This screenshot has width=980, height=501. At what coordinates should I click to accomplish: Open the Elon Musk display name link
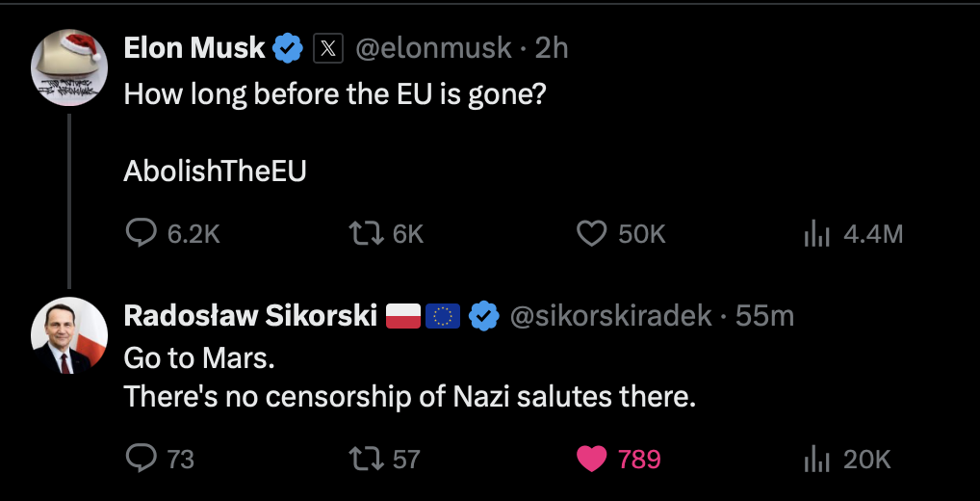tap(194, 47)
